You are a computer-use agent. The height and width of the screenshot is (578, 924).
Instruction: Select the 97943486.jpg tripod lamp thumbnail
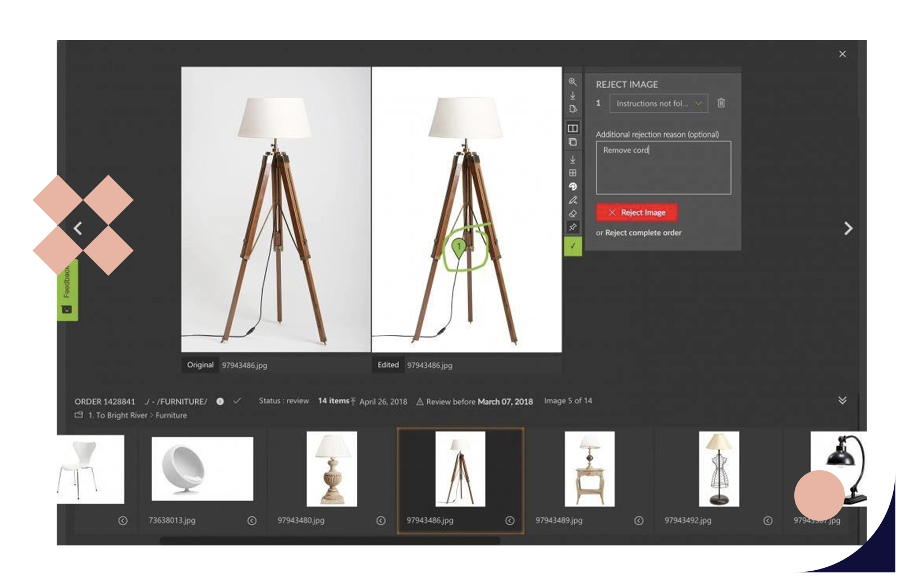click(460, 469)
